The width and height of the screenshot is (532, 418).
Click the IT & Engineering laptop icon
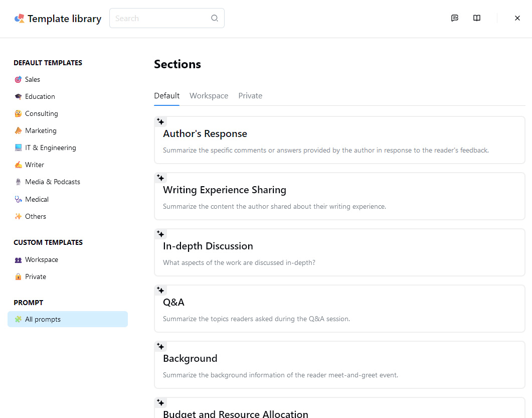tap(18, 148)
